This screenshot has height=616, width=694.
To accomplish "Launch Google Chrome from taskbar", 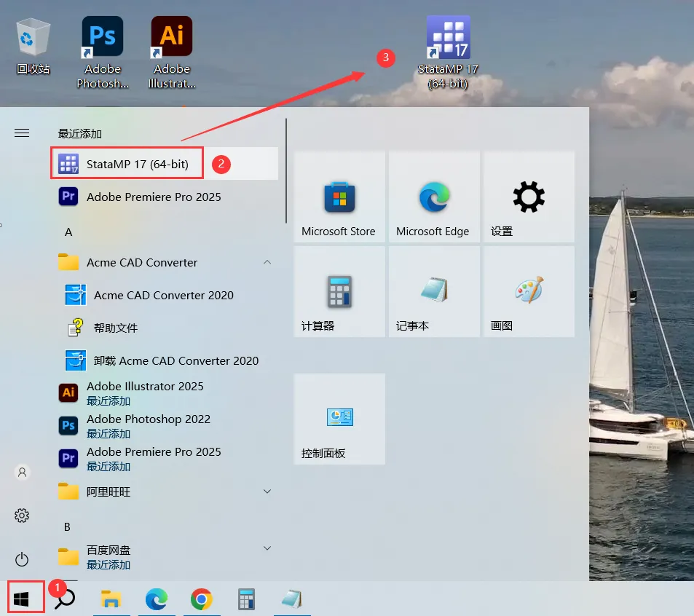I will [202, 599].
